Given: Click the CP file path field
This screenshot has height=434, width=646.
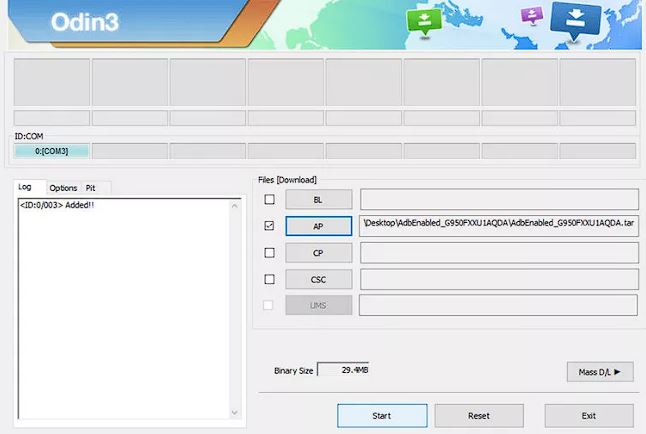Looking at the screenshot, I should [499, 253].
